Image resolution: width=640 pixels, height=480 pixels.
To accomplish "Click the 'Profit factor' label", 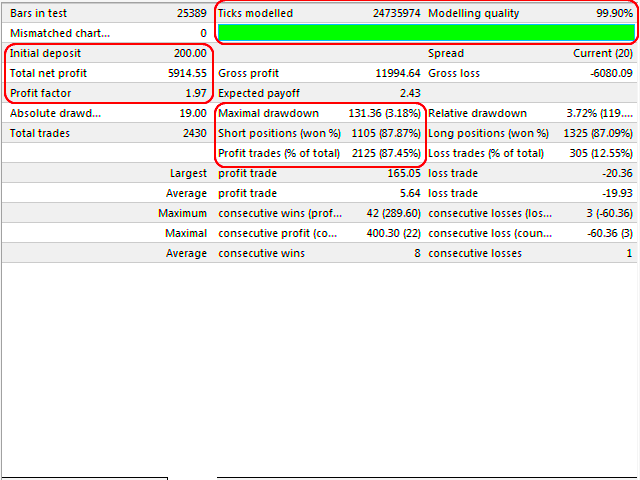I will point(40,93).
